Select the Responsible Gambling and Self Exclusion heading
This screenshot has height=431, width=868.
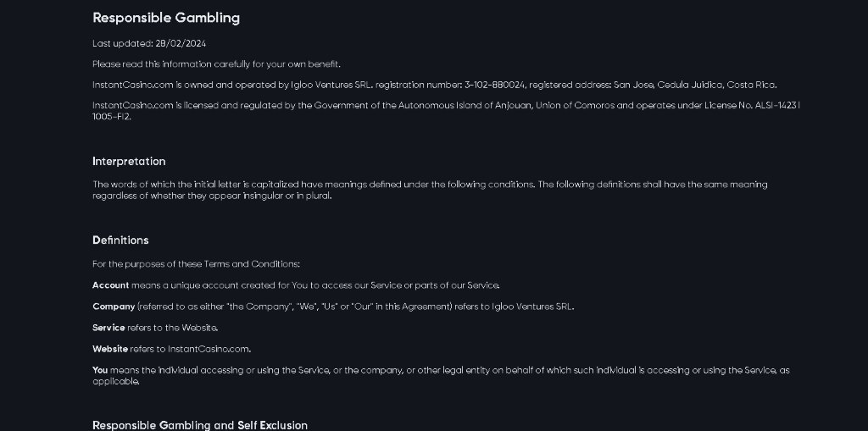pos(200,425)
